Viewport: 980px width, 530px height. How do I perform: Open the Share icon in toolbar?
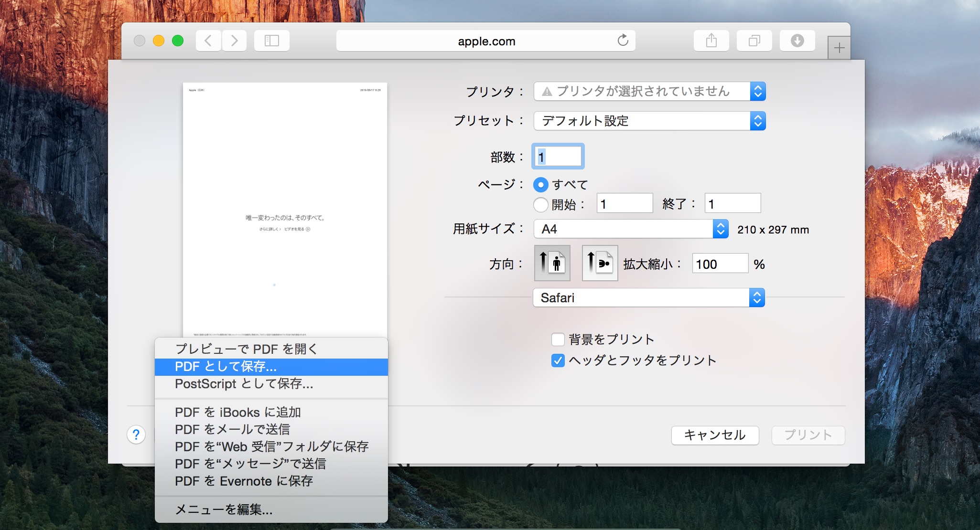pyautogui.click(x=711, y=41)
